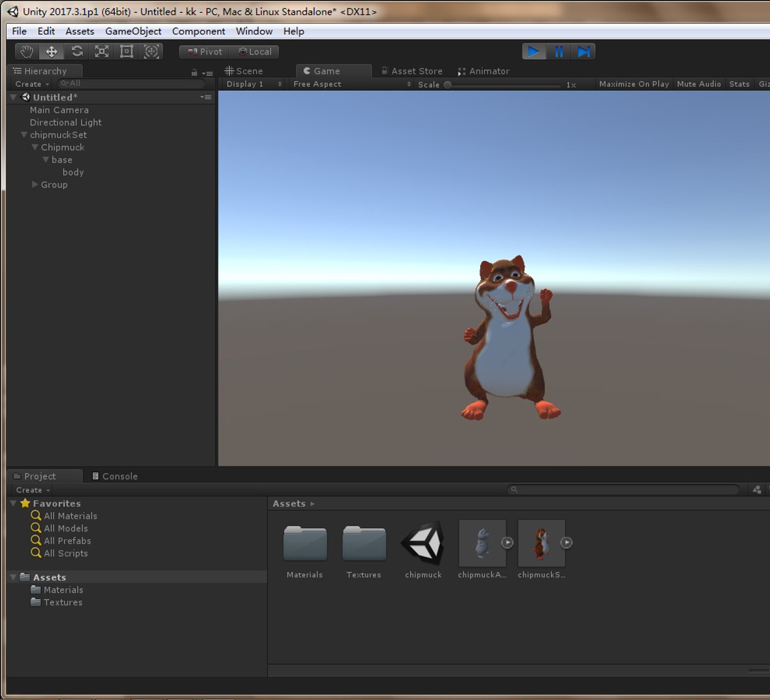Switch to the Console tab

[115, 476]
